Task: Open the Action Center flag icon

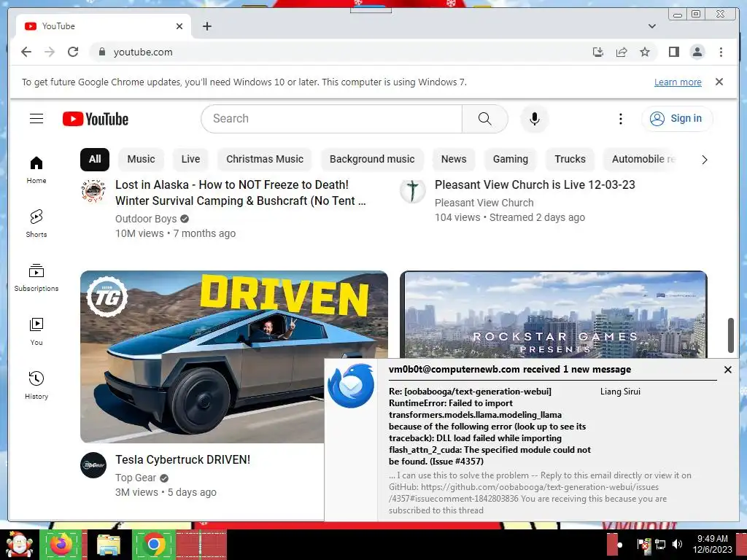Action: coord(643,544)
